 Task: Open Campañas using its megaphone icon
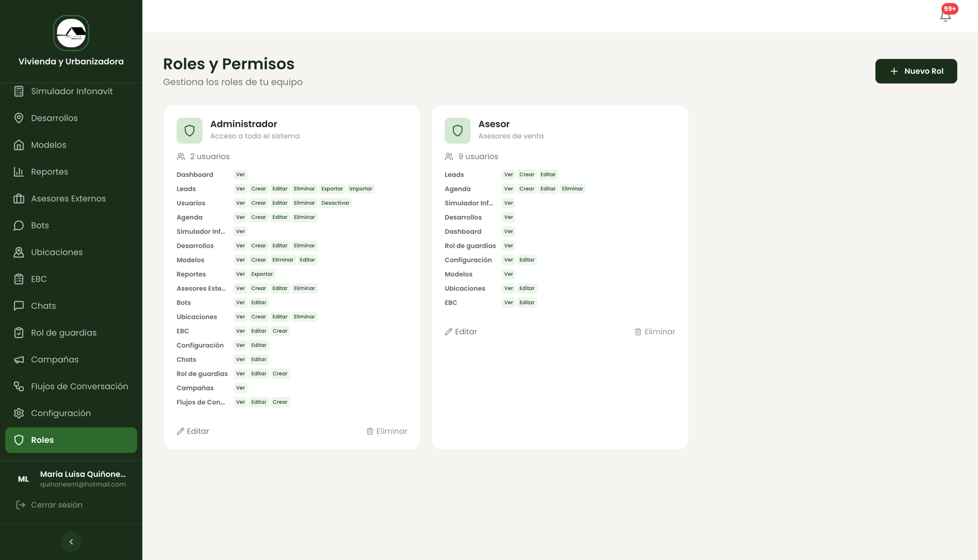pos(19,360)
